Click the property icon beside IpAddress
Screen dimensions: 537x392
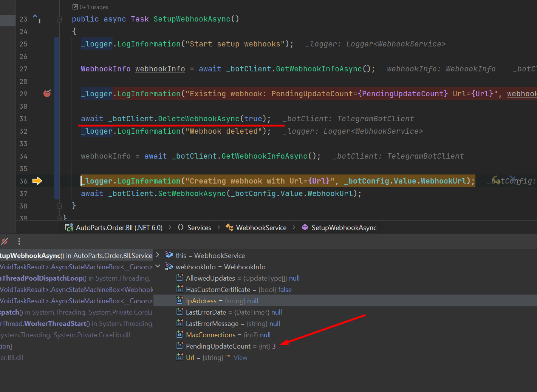(180, 301)
